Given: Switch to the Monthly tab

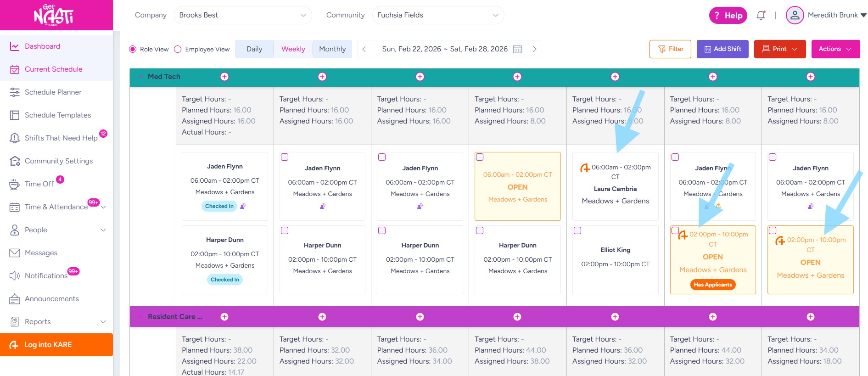Looking at the screenshot, I should [x=332, y=49].
